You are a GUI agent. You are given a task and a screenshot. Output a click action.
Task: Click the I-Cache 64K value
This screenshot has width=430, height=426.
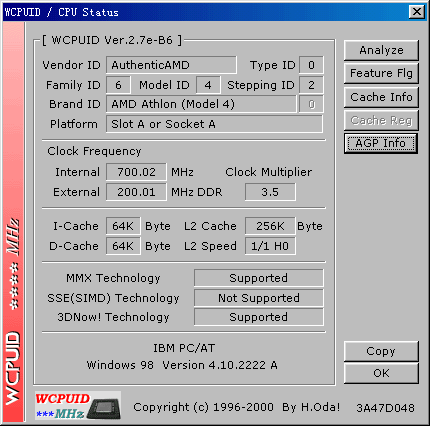[123, 226]
